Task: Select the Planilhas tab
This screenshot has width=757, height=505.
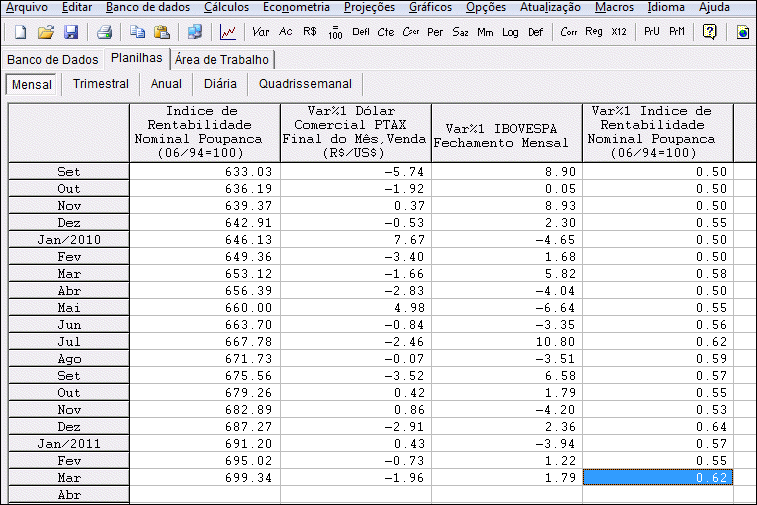Action: pyautogui.click(x=137, y=58)
